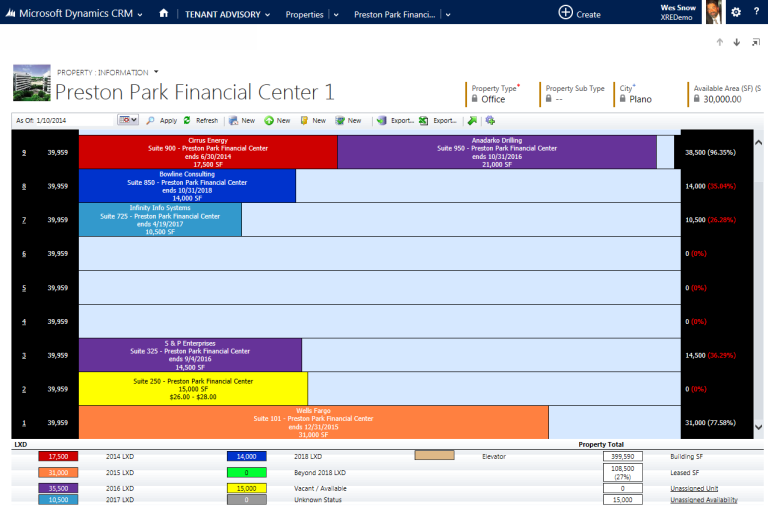Screen dimensions: 768x507
Task: Click the Available Area 30,000.00 value
Action: 722,99
